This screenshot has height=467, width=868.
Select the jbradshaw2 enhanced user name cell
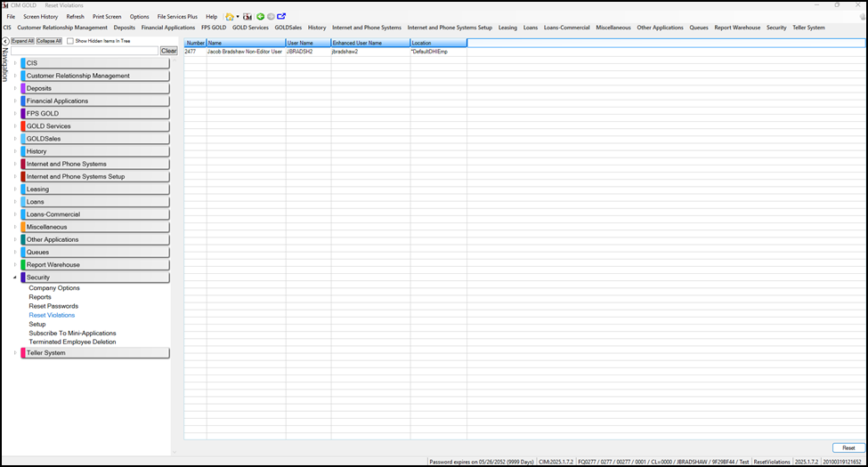pyautogui.click(x=370, y=52)
